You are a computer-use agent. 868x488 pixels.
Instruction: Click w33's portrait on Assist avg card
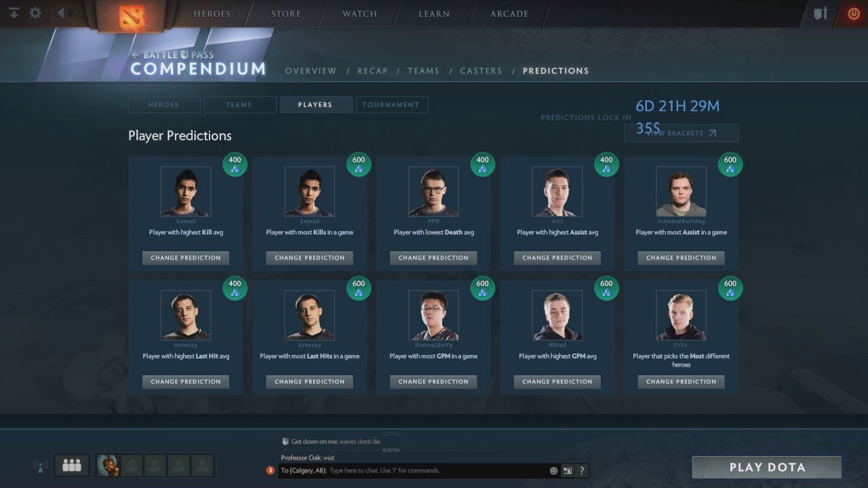point(557,192)
